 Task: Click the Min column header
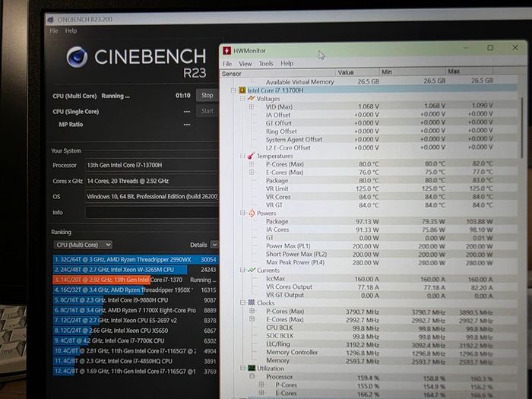tap(412, 71)
